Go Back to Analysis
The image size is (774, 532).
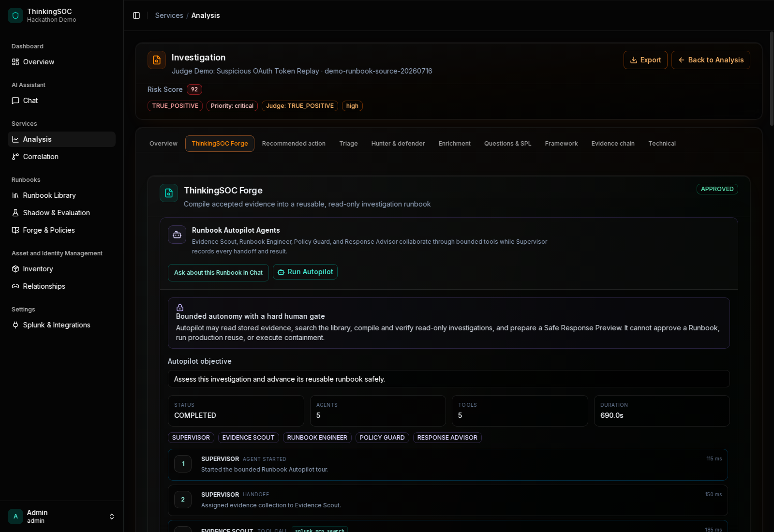coord(711,60)
